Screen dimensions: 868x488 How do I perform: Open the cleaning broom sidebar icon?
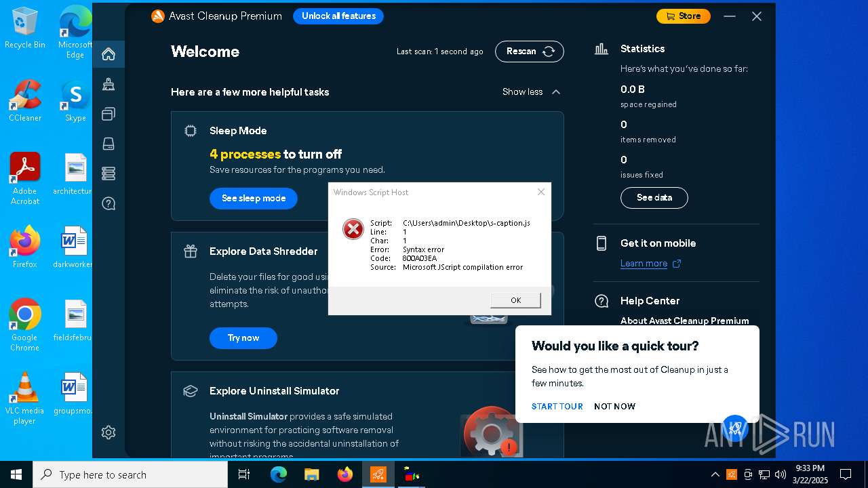[x=108, y=84]
